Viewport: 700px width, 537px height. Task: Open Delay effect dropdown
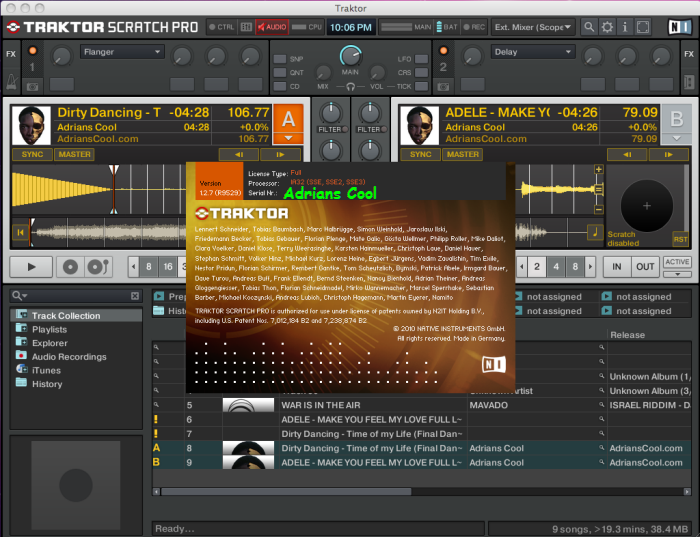coord(533,52)
